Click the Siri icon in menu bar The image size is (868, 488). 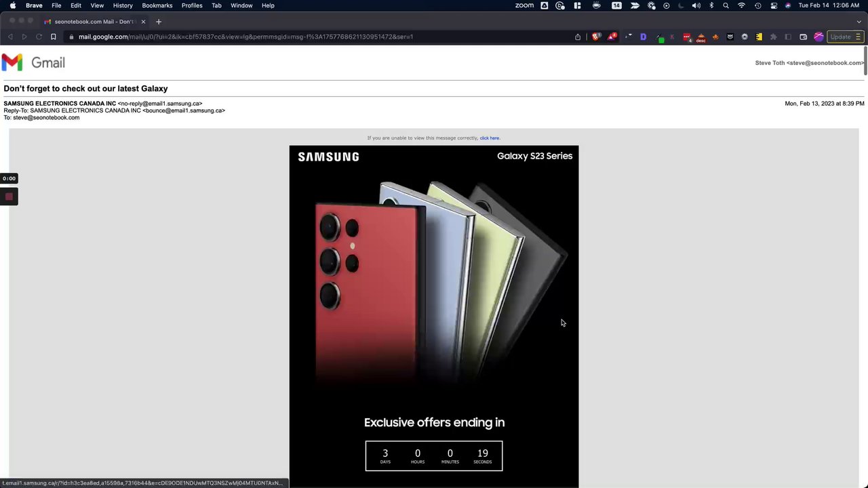pyautogui.click(x=788, y=5)
